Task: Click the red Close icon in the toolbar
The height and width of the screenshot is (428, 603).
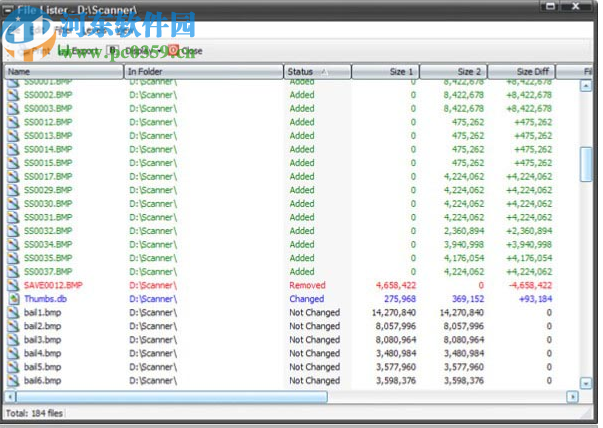Action: (173, 50)
